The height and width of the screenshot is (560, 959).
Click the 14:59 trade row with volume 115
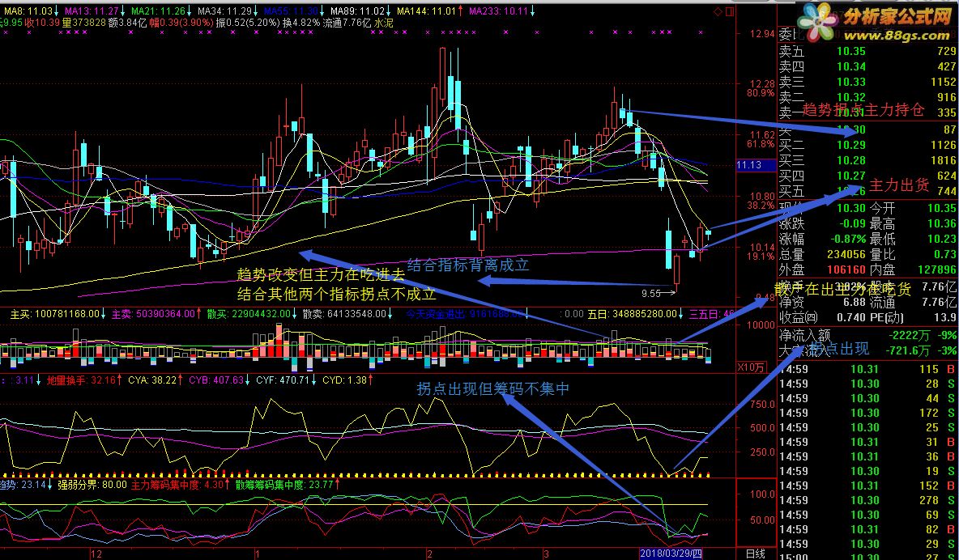pos(867,369)
